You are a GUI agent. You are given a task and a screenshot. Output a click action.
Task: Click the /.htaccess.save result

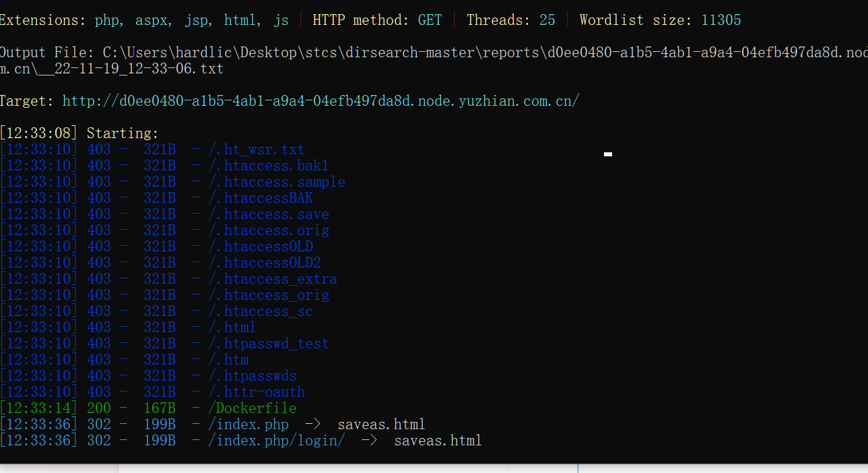tap(268, 214)
